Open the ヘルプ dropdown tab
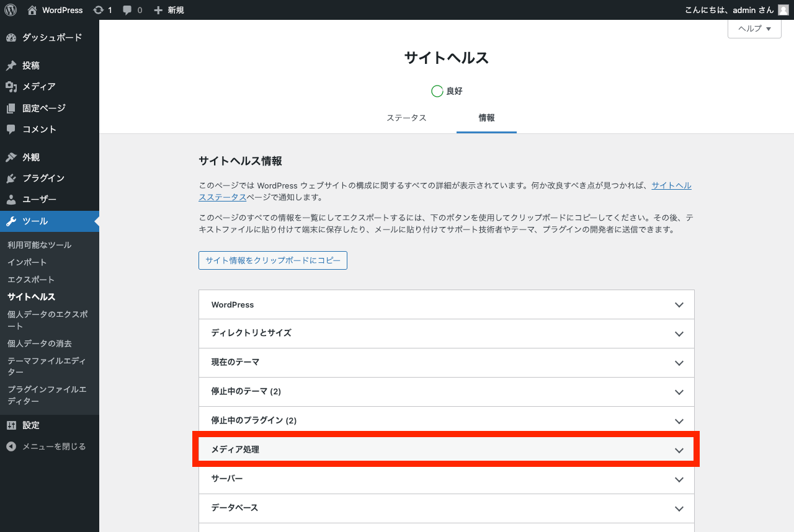 754,29
